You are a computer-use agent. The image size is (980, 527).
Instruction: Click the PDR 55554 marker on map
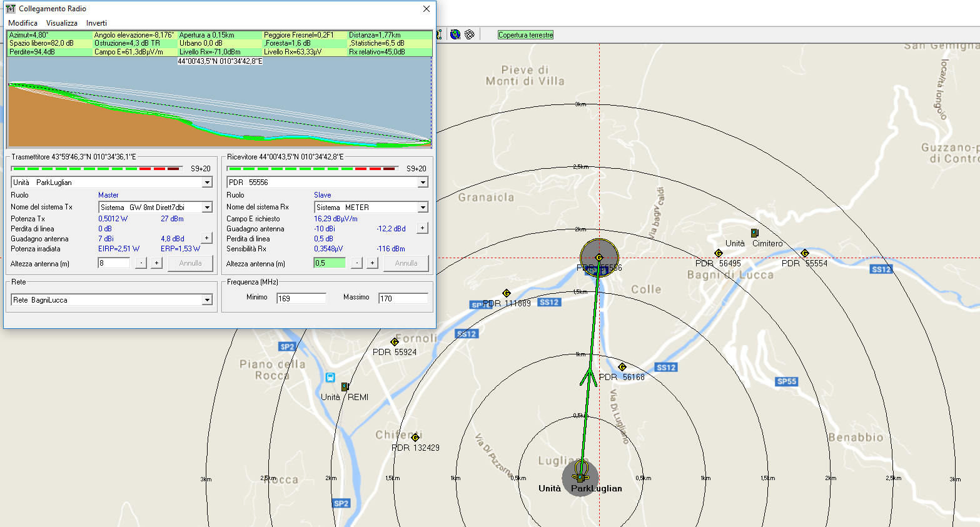(x=805, y=253)
